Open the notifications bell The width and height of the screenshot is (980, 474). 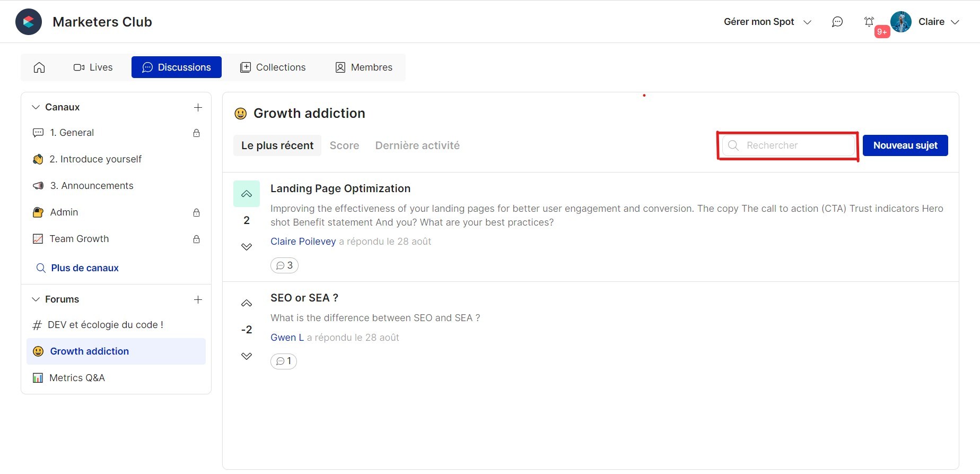point(869,22)
